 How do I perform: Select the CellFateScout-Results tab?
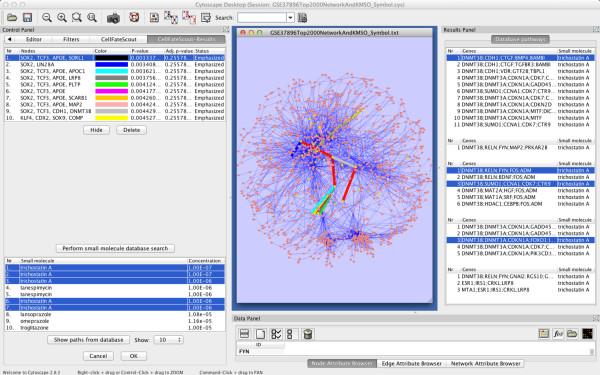[x=186, y=39]
